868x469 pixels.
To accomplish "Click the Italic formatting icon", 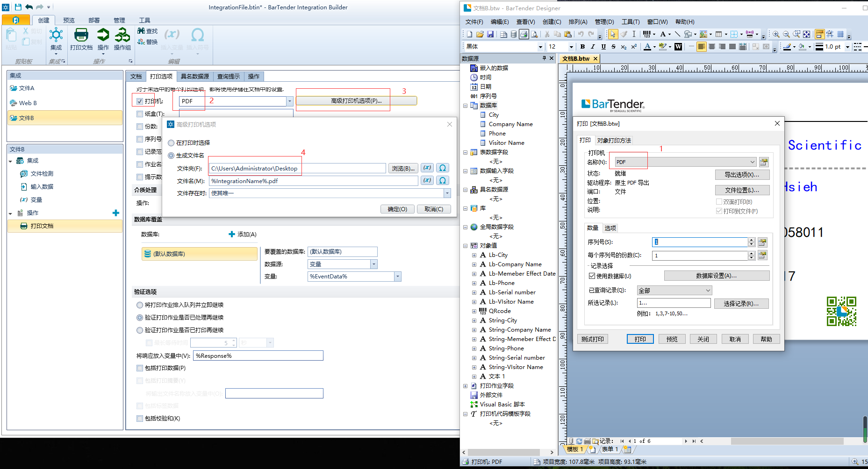I will [x=593, y=47].
